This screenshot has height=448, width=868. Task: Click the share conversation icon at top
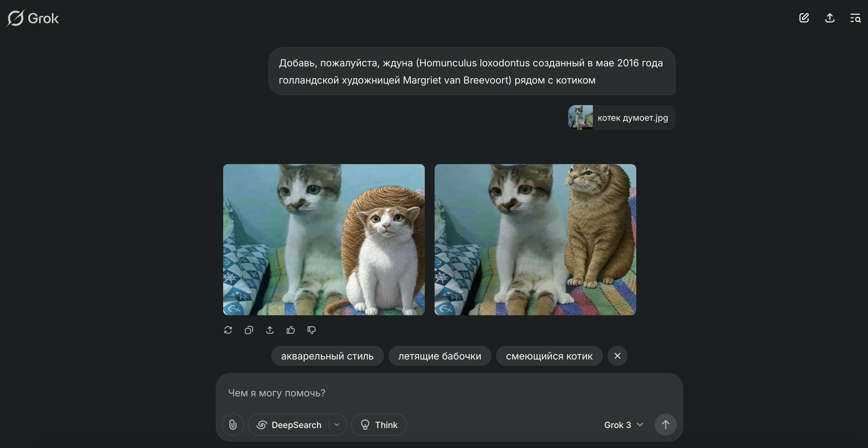pos(830,18)
